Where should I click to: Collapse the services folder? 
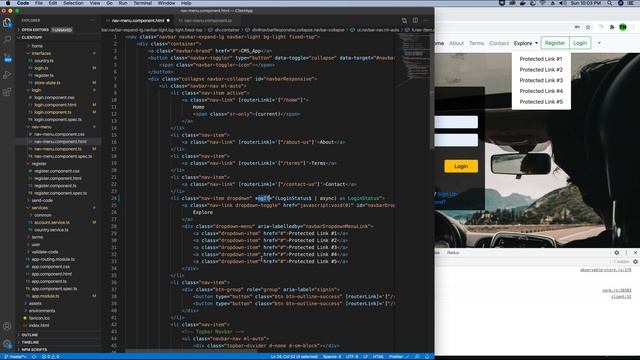(x=40, y=208)
